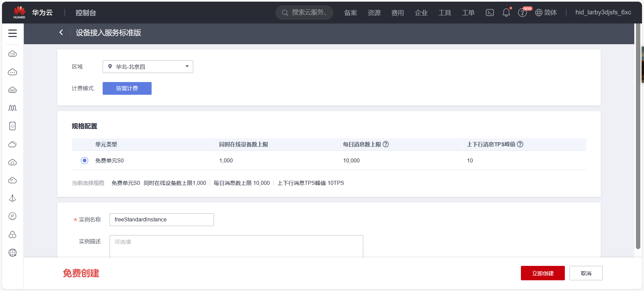Open the 简体 language selector
Screen dimensions: 644x291
point(546,13)
